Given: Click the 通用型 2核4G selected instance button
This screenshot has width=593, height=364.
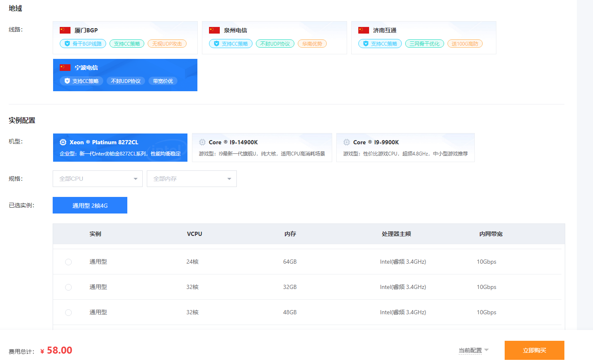Looking at the screenshot, I should point(90,205).
